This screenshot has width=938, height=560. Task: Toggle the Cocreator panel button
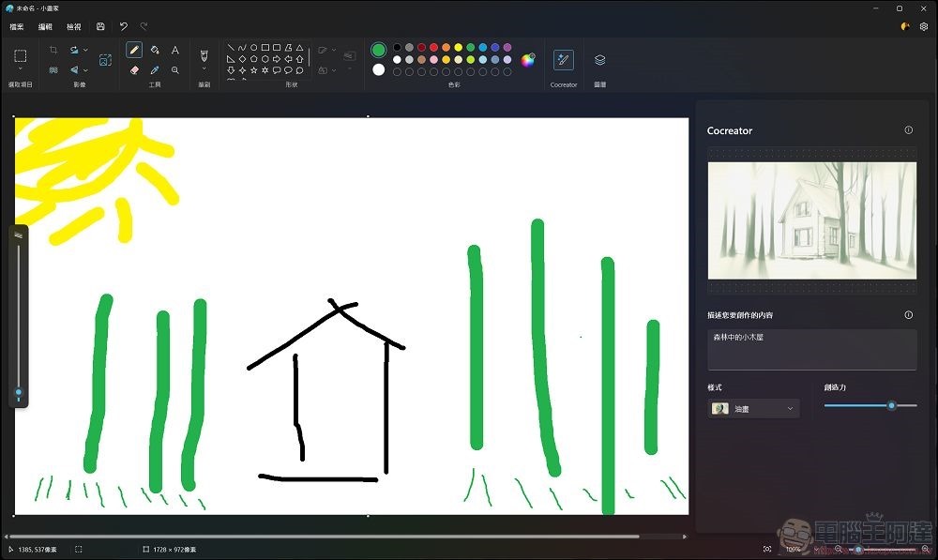[563, 60]
